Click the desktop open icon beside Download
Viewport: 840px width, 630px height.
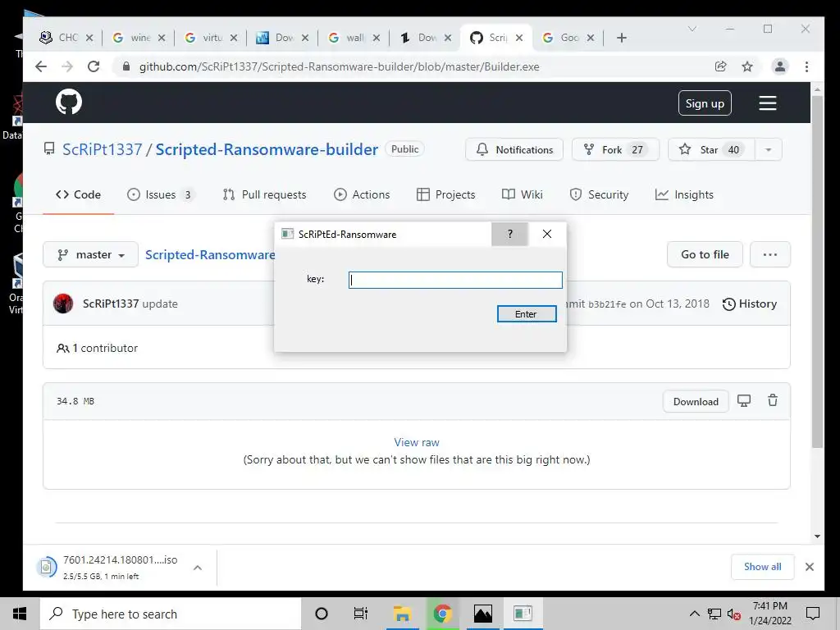743,400
